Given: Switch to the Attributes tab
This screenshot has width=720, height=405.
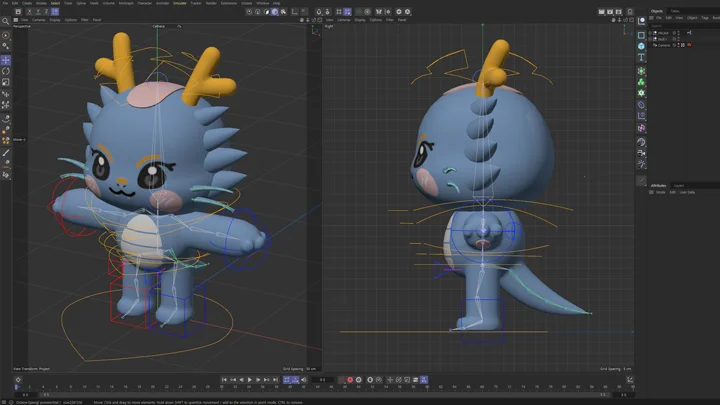Looking at the screenshot, I should click(658, 186).
